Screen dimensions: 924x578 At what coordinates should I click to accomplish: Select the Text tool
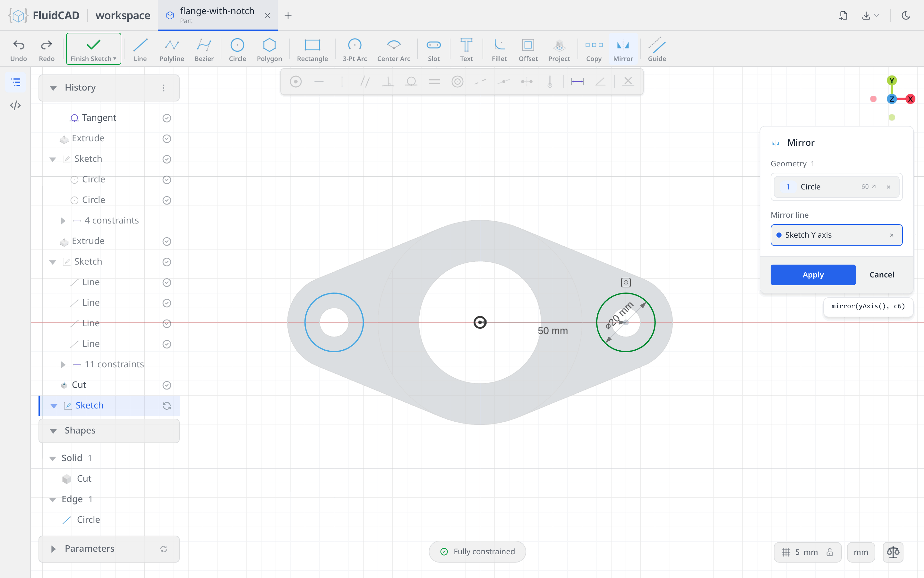pos(466,50)
